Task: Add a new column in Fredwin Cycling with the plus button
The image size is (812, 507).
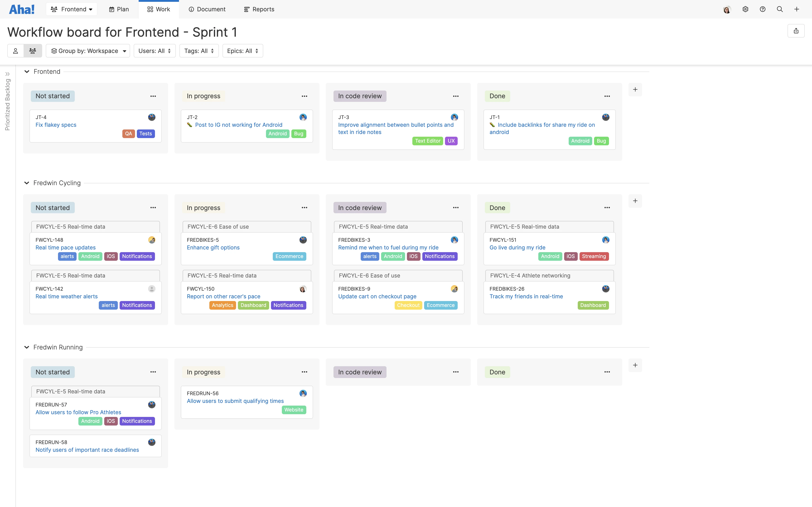Action: (635, 201)
